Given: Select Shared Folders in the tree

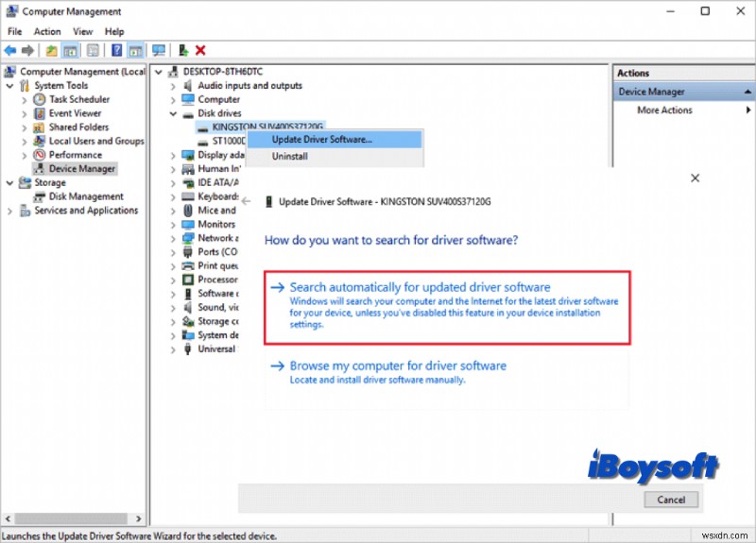Looking at the screenshot, I should pos(78,127).
